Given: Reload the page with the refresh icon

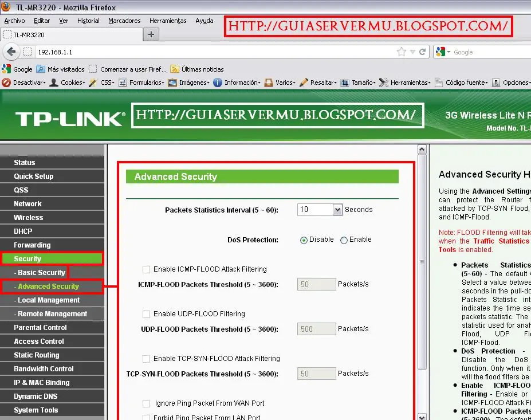Looking at the screenshot, I should coord(422,52).
